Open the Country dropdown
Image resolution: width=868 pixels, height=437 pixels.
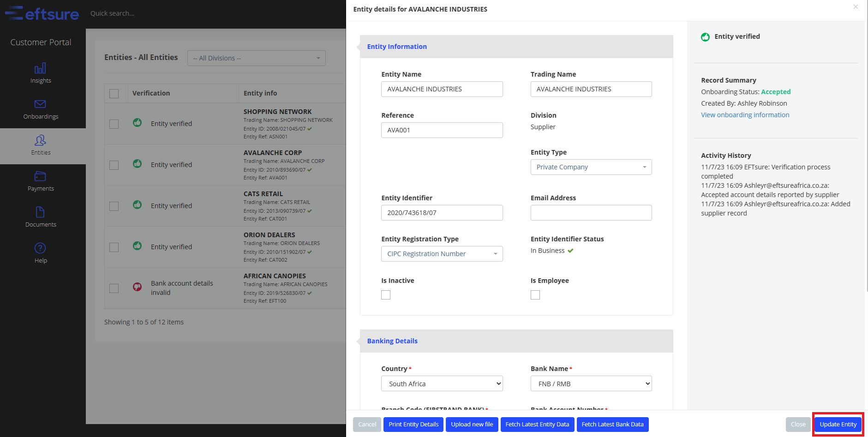pyautogui.click(x=442, y=383)
